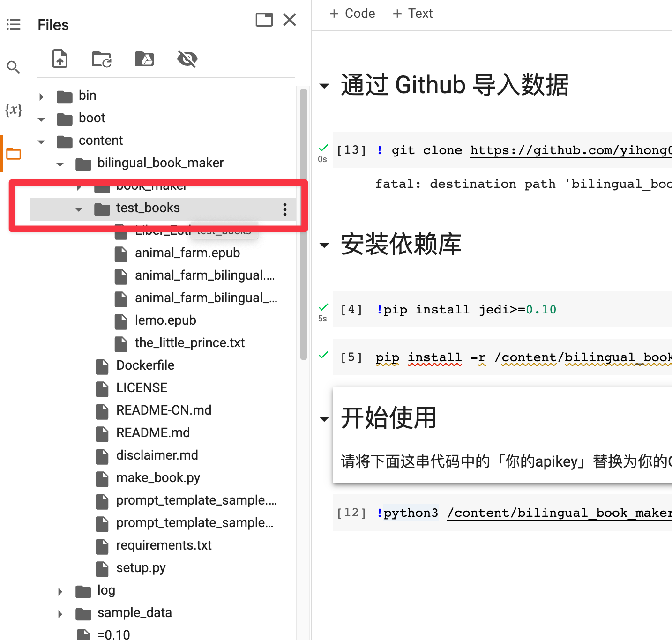Collapse the content folder
Viewport: 672px width, 640px height.
click(41, 141)
